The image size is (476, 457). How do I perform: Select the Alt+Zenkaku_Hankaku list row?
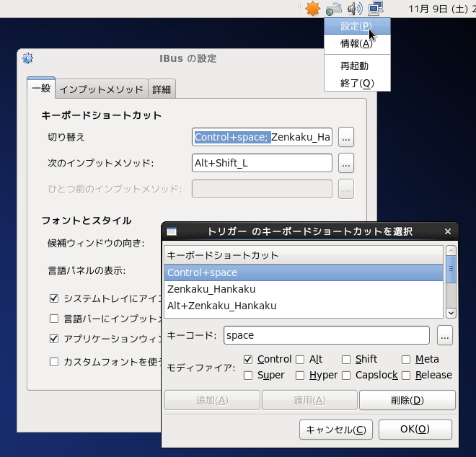tap(304, 306)
